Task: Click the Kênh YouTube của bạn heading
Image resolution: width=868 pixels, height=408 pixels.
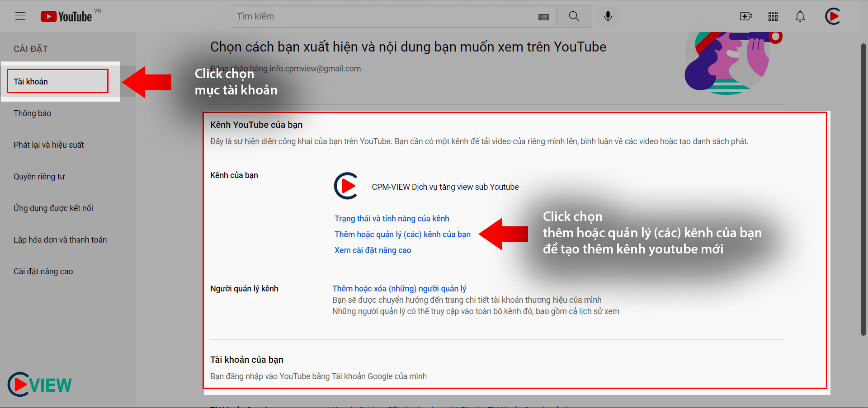Action: (256, 125)
